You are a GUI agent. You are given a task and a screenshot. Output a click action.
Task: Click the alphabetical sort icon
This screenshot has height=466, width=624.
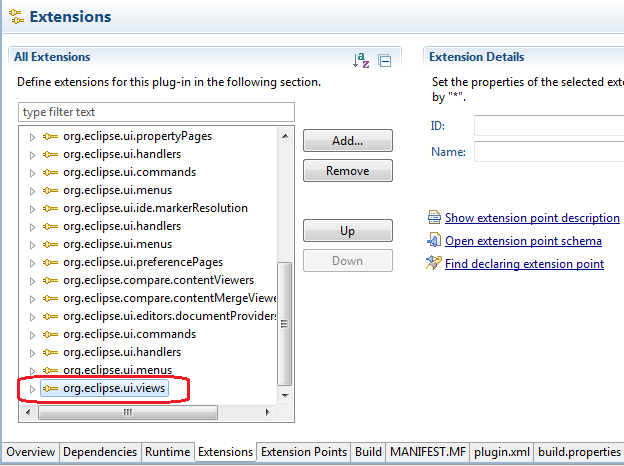click(x=361, y=61)
